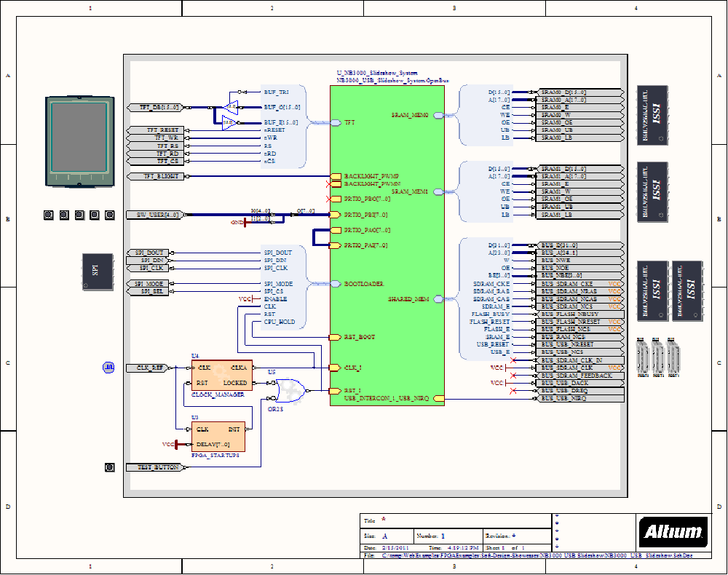Select the TFT_RESET port
Viewport: 728px width, 575px height.
(x=155, y=130)
